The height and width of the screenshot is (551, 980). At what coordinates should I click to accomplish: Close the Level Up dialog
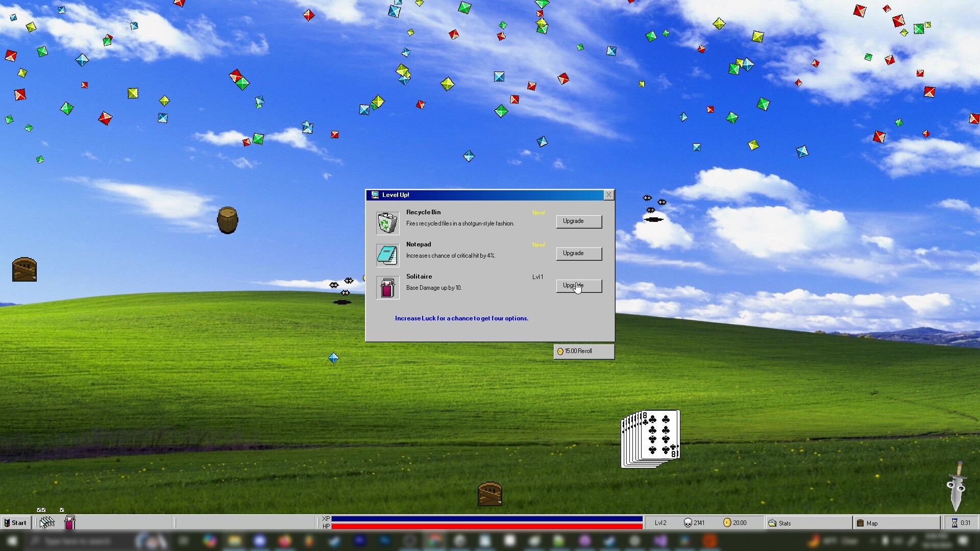pyautogui.click(x=608, y=194)
